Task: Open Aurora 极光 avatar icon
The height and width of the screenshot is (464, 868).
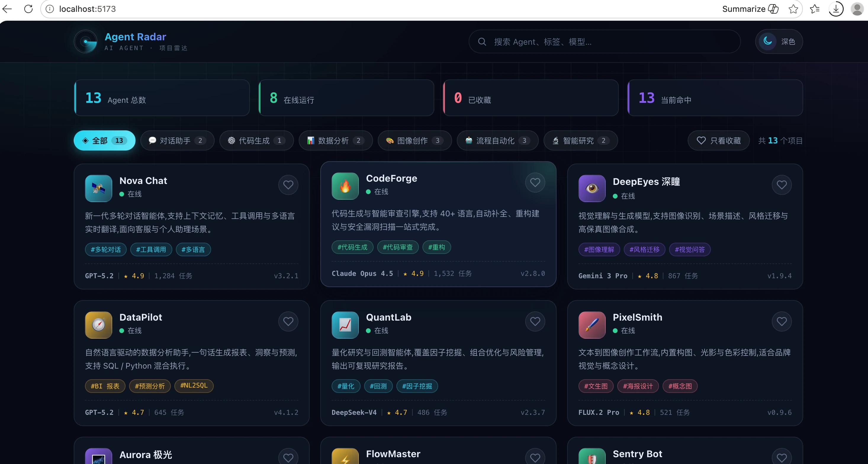Action: coord(98,456)
